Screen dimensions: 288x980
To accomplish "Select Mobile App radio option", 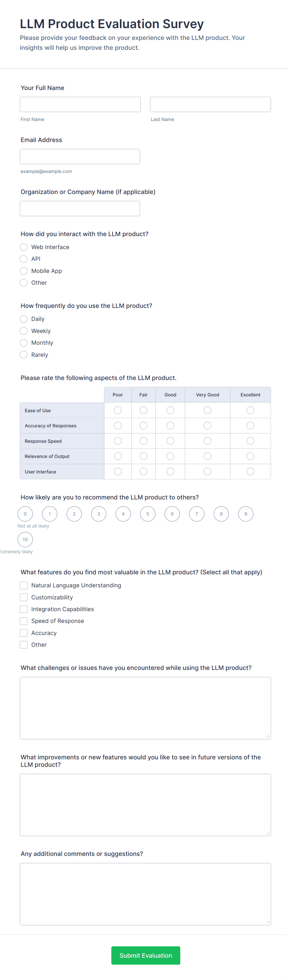I will [x=24, y=271].
